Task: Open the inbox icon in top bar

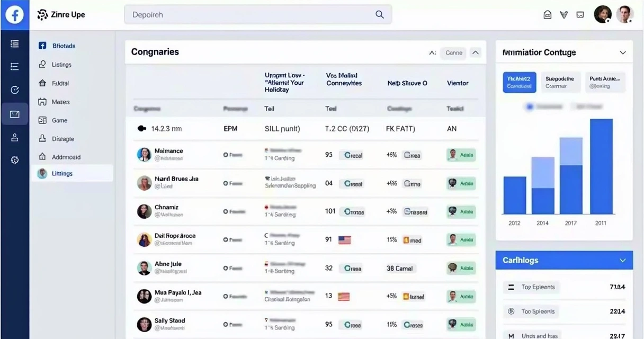Action: coord(580,15)
